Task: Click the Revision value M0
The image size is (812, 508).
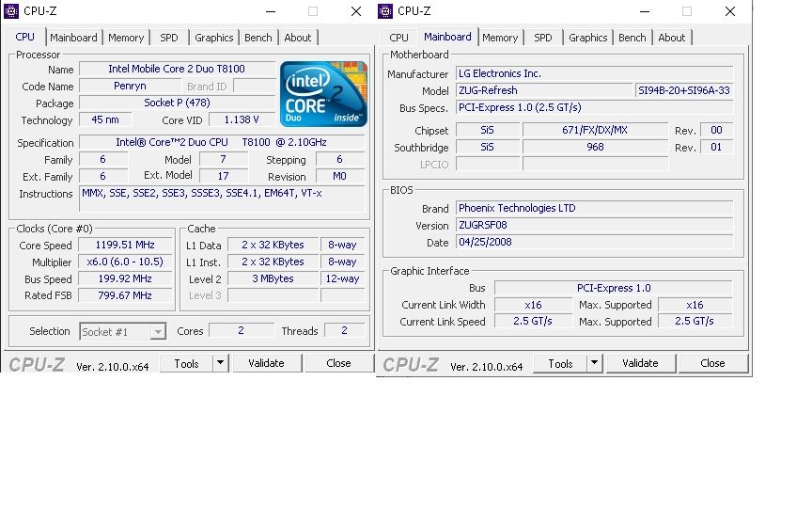Action: [x=339, y=176]
